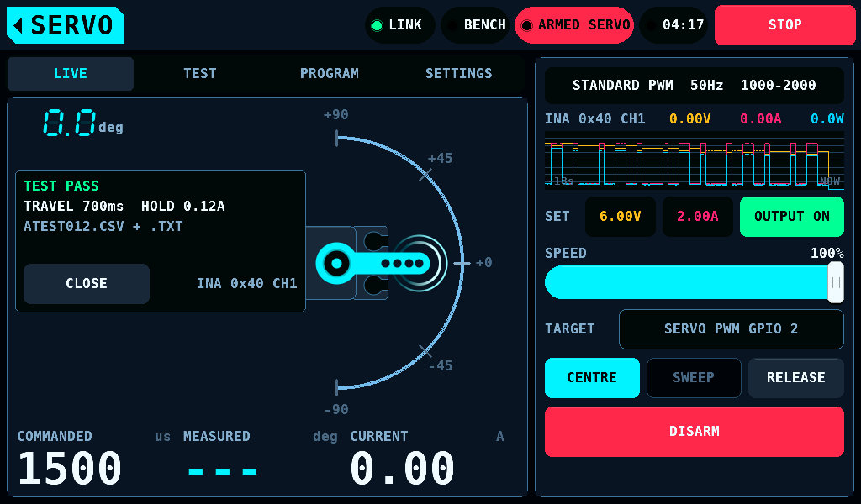The width and height of the screenshot is (861, 504).
Task: Click the 0.0 deg angle readout
Action: coord(83,123)
